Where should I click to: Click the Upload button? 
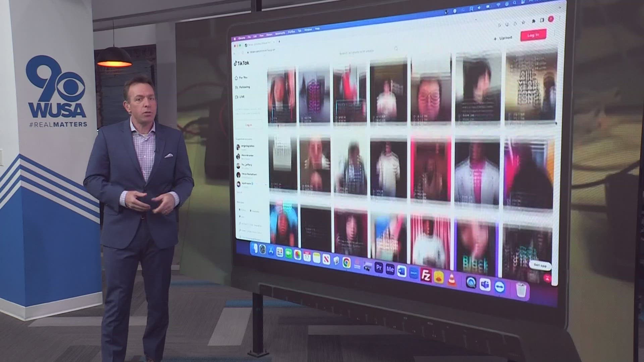(x=503, y=38)
